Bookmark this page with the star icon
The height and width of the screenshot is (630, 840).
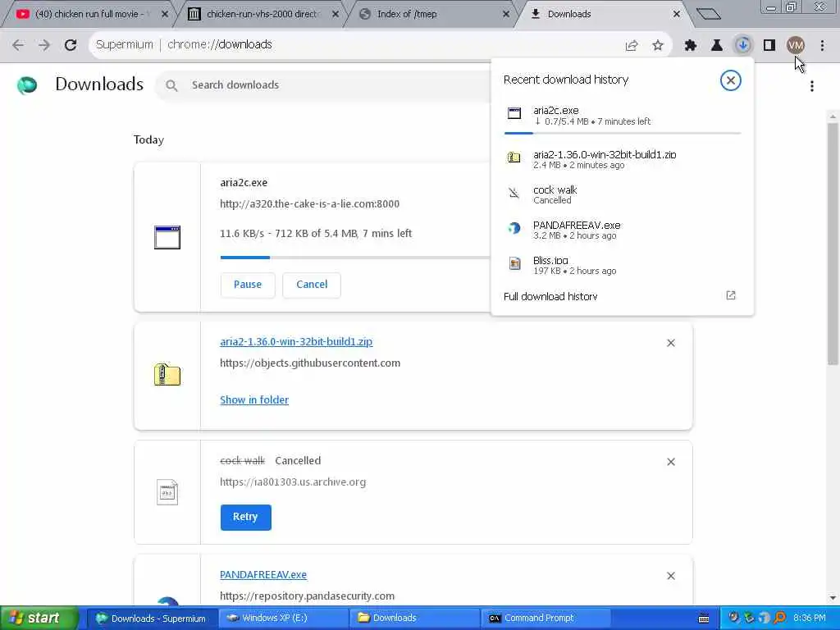click(x=658, y=46)
